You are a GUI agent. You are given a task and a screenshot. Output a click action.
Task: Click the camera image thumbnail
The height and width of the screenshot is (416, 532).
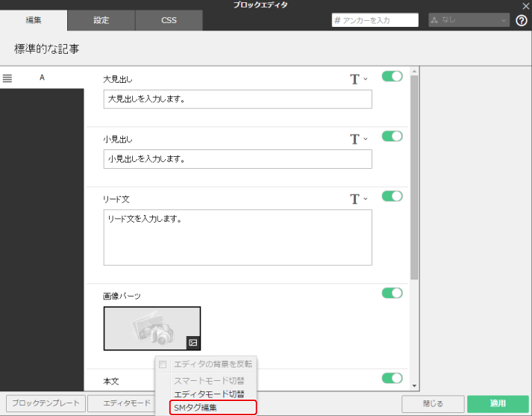tap(152, 329)
